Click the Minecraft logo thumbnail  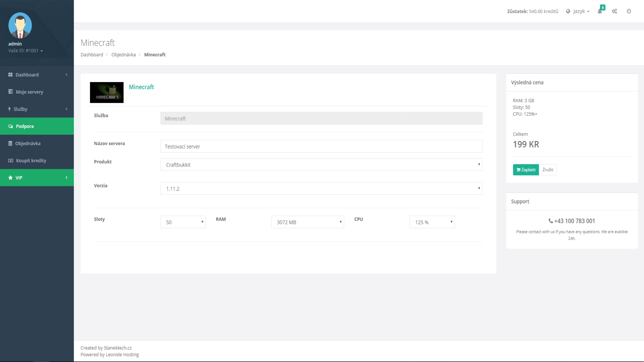tap(107, 93)
